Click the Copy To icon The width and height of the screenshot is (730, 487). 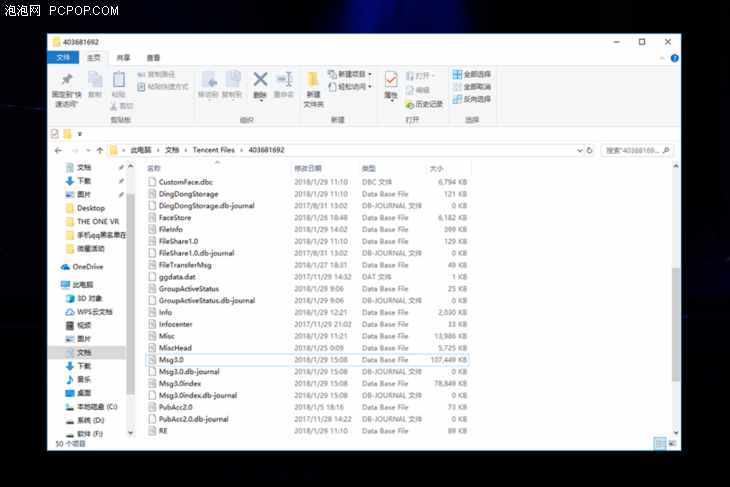tap(232, 80)
